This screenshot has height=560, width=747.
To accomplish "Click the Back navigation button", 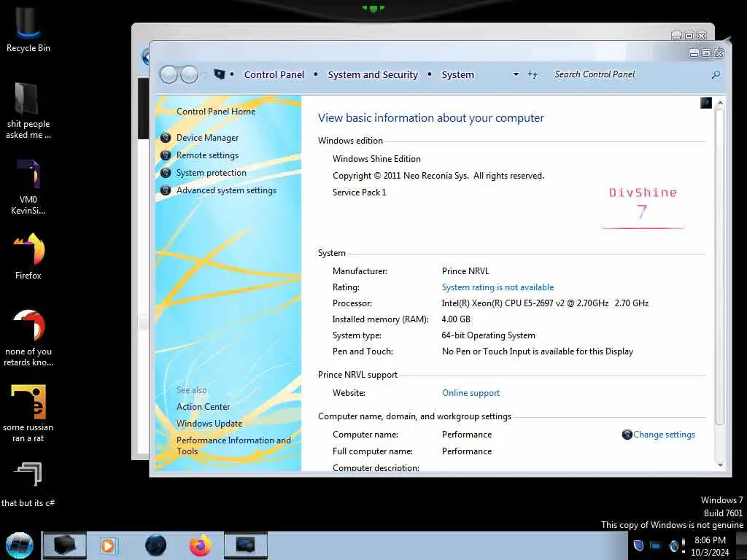I will [x=169, y=75].
